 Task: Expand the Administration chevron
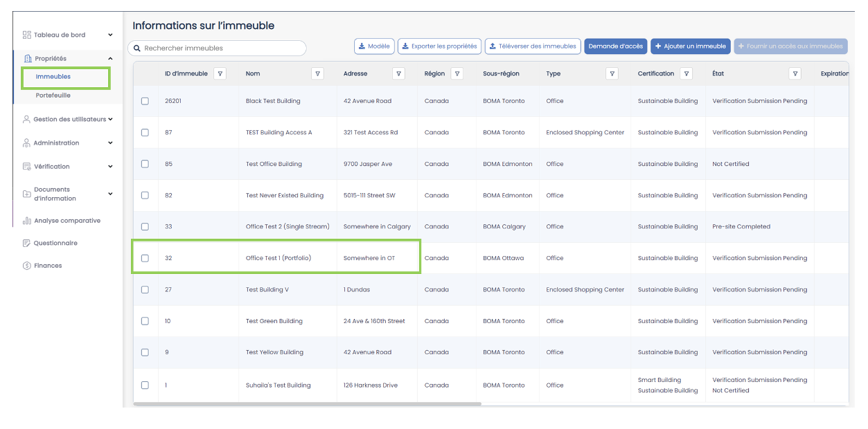coord(110,143)
